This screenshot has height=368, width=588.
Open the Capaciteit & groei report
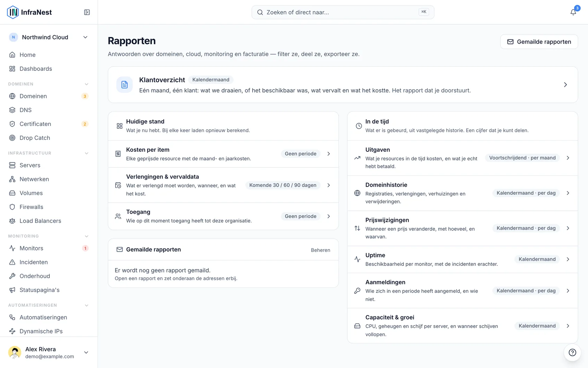[x=463, y=326]
